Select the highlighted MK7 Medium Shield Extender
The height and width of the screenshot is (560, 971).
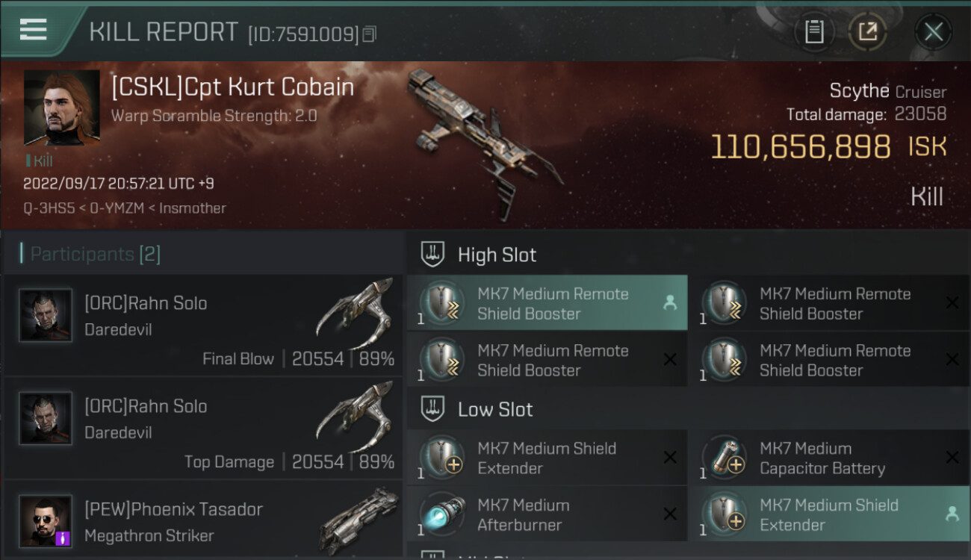click(x=829, y=514)
